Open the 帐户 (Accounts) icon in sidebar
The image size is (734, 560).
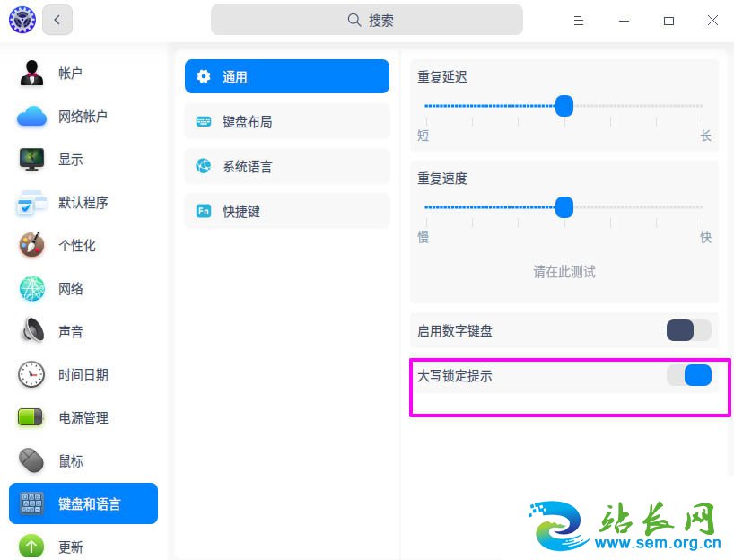coord(31,74)
